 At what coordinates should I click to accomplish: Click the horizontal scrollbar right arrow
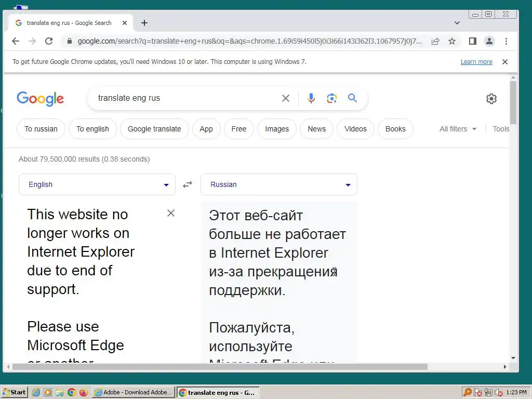click(505, 367)
